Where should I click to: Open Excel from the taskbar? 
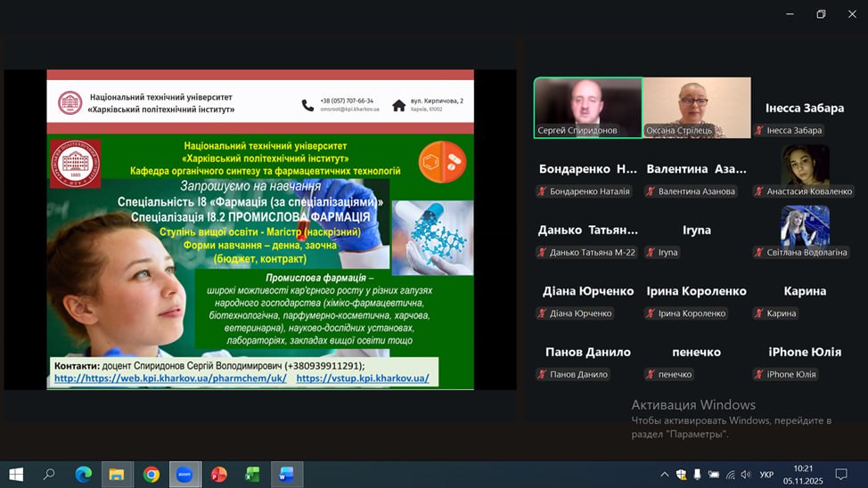pos(252,475)
